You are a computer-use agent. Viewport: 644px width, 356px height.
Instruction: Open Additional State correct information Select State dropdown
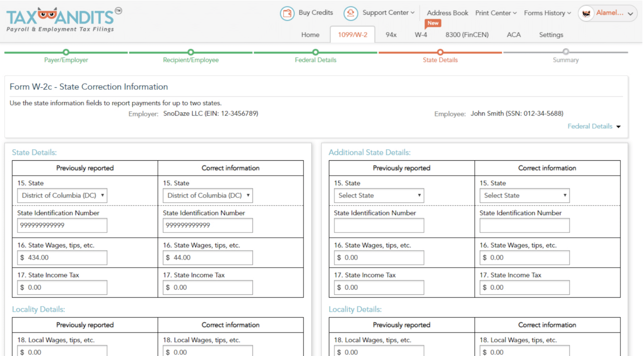pos(524,195)
